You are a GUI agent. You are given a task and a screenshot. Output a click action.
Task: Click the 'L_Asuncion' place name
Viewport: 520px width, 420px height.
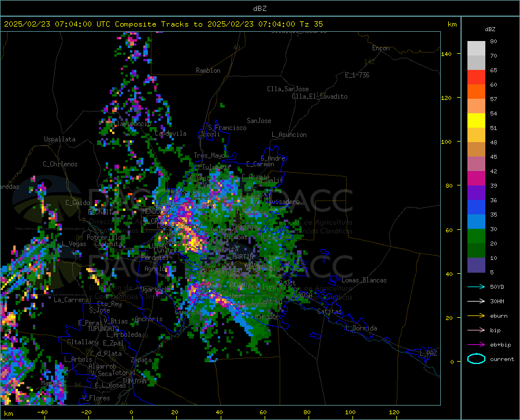point(289,135)
